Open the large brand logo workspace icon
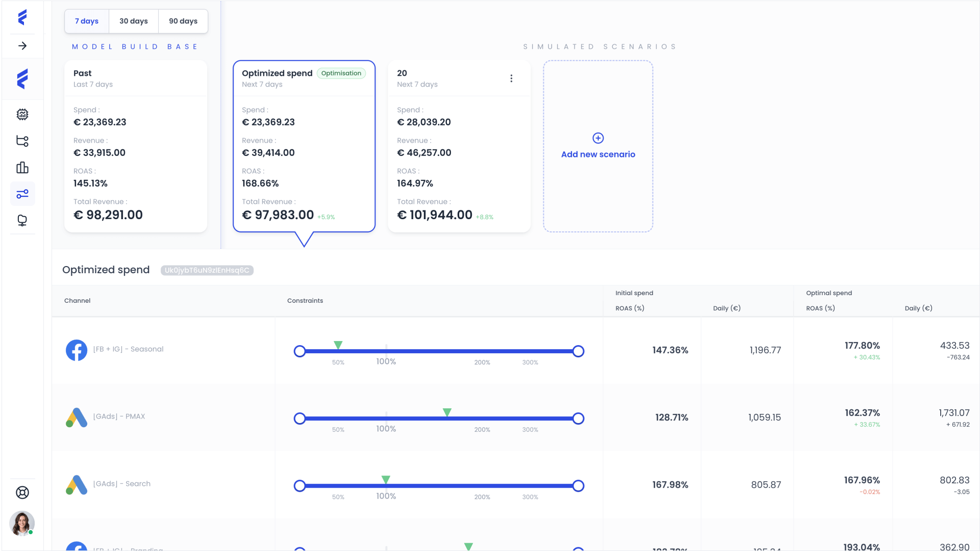 [x=22, y=79]
